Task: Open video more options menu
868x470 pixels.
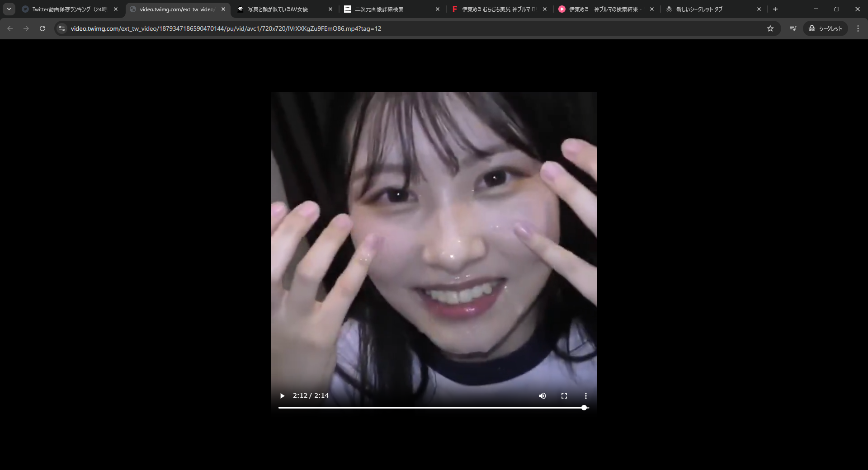Action: click(x=585, y=396)
